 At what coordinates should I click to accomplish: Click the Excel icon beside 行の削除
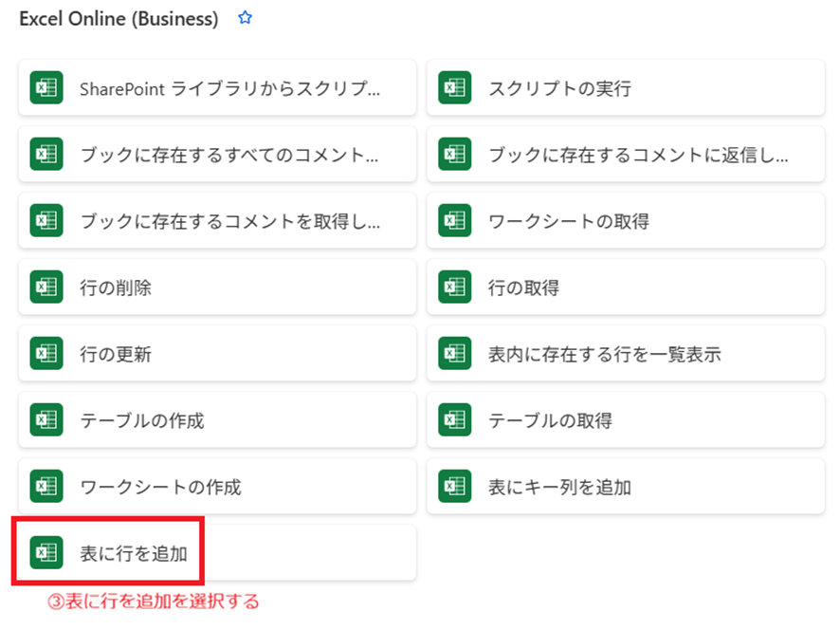pos(46,287)
